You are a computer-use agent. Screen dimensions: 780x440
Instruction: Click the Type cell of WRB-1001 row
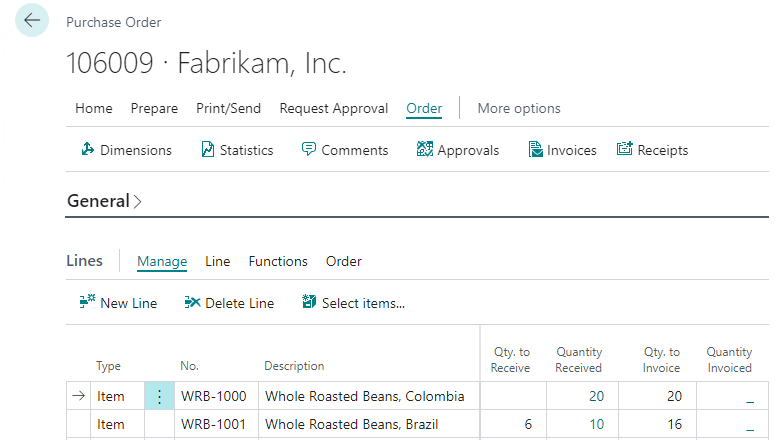(x=117, y=424)
